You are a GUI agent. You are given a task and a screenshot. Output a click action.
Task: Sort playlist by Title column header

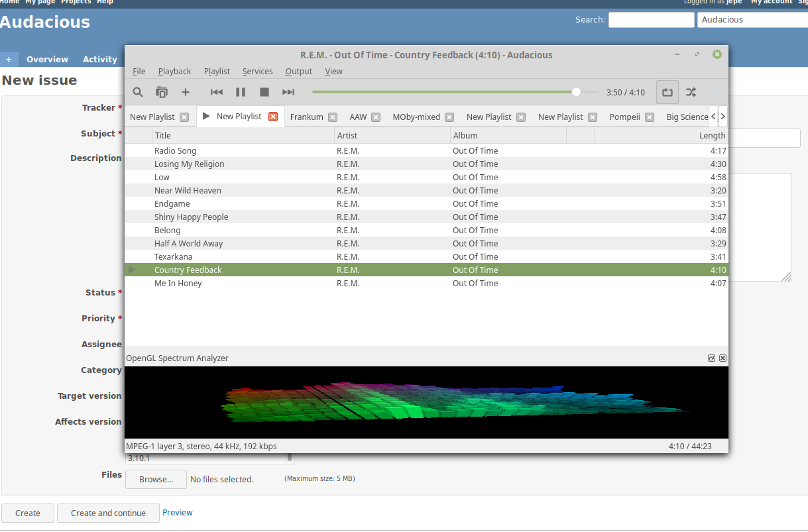tap(243, 135)
